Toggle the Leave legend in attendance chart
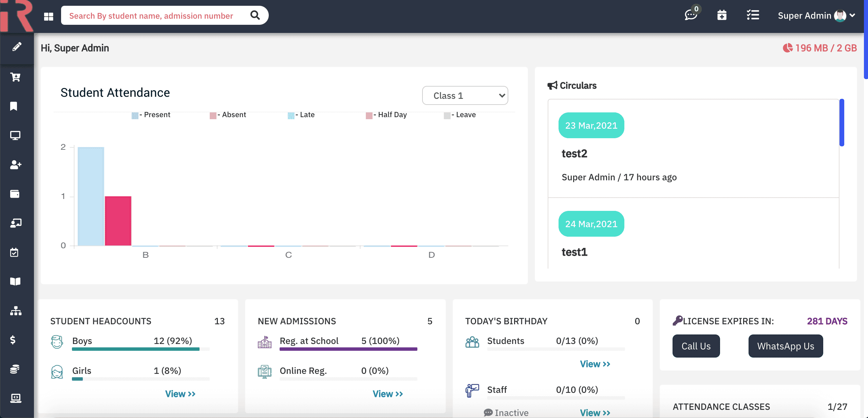The width and height of the screenshot is (868, 418). click(460, 115)
